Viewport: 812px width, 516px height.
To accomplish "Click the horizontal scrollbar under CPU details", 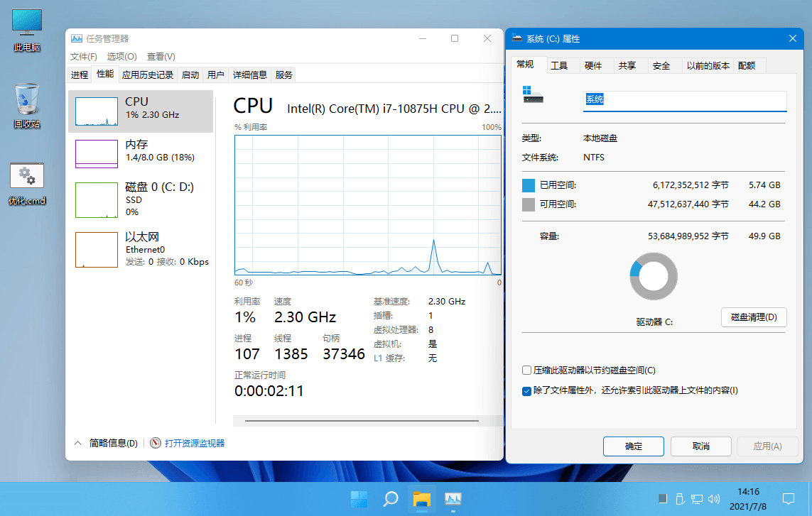I will [362, 421].
